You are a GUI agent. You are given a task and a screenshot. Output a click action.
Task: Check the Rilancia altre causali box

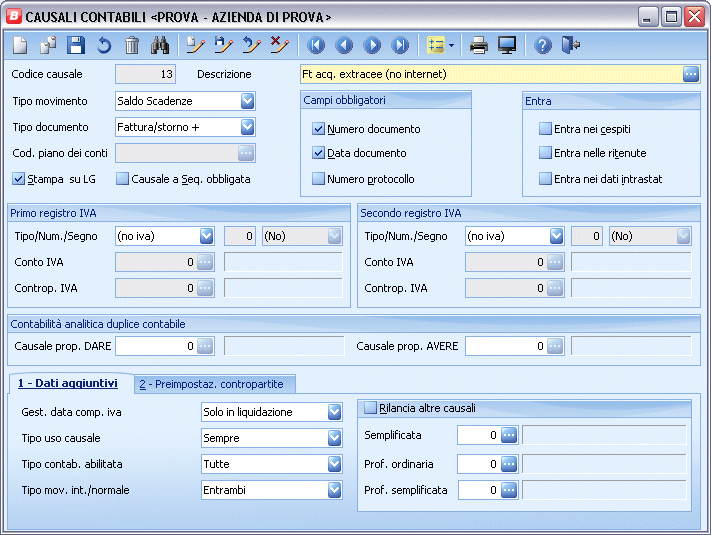371,408
